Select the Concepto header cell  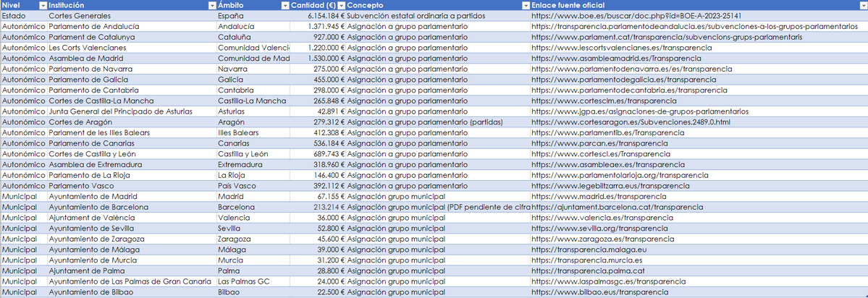click(x=439, y=5)
